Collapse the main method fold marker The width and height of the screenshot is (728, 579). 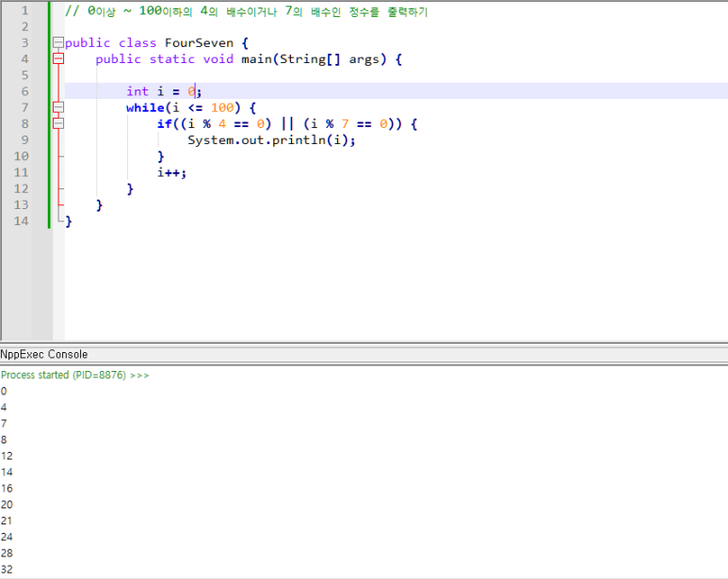[x=58, y=59]
